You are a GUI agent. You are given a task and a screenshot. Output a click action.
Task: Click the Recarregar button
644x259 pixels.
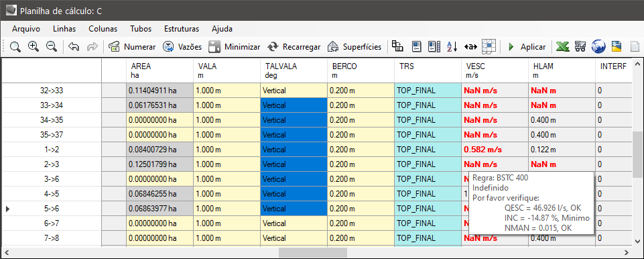tap(294, 47)
